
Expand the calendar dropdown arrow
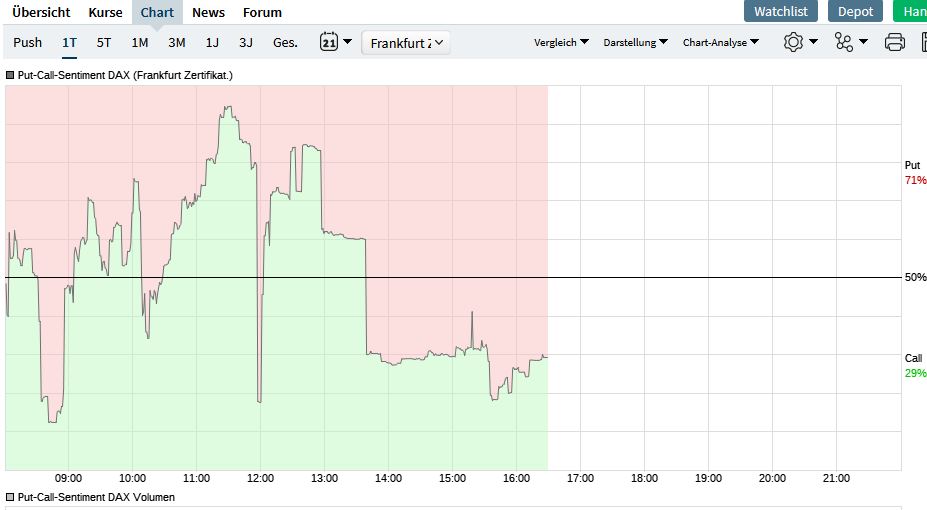point(348,42)
